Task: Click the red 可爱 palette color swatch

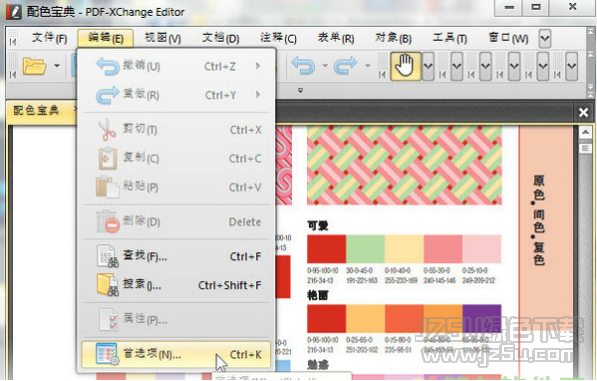Action: pyautogui.click(x=327, y=249)
